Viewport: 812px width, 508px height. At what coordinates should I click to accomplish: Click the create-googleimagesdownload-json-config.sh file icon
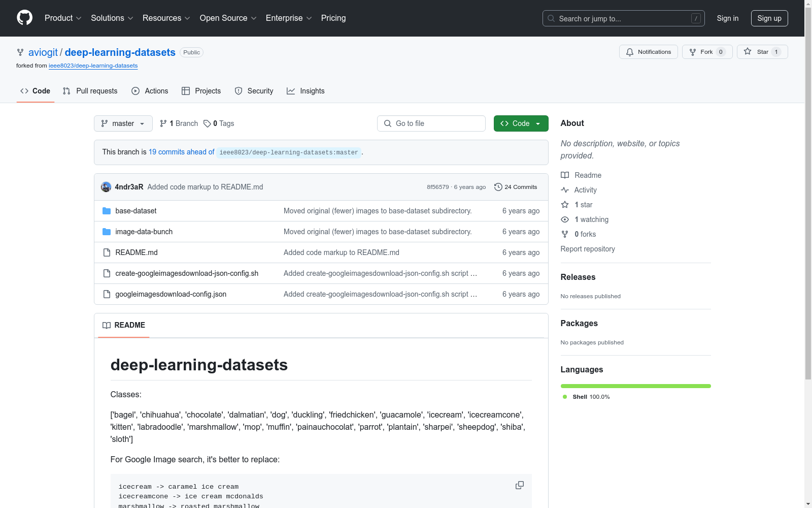107,273
